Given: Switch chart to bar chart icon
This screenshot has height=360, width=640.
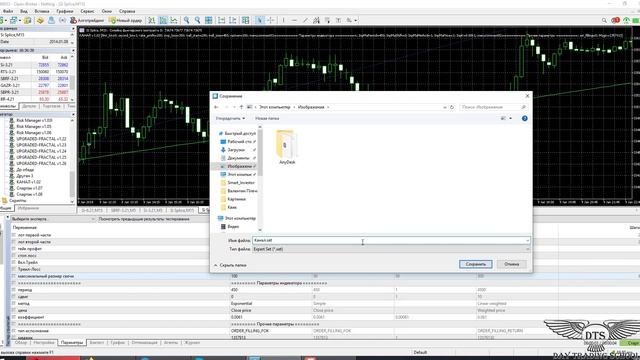Looking at the screenshot, I should pos(152,20).
